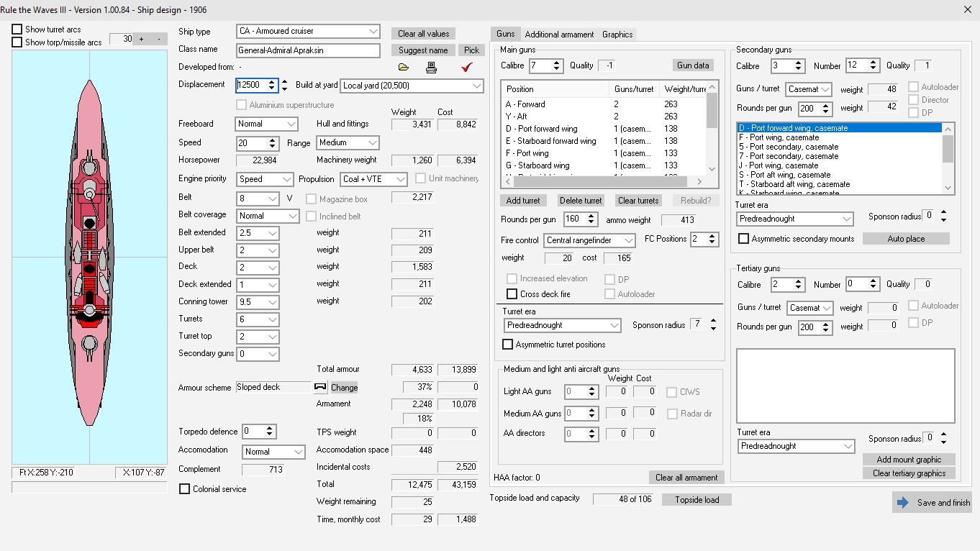Screen dimensions: 980x551
Task: Click Clear turrets button
Action: click(638, 201)
